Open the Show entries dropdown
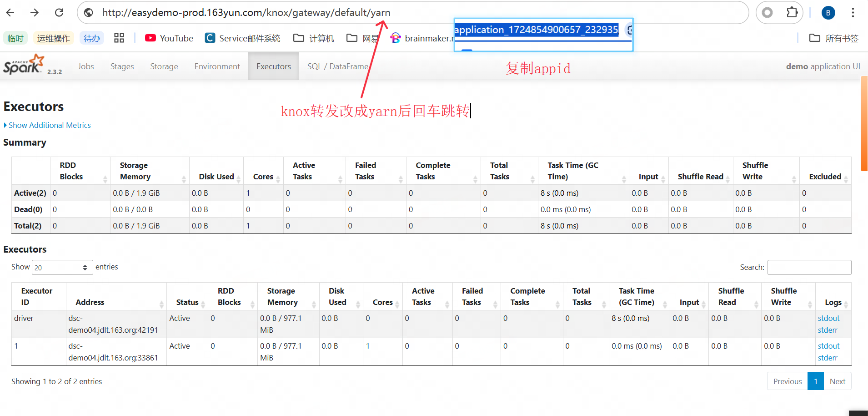 (62, 267)
